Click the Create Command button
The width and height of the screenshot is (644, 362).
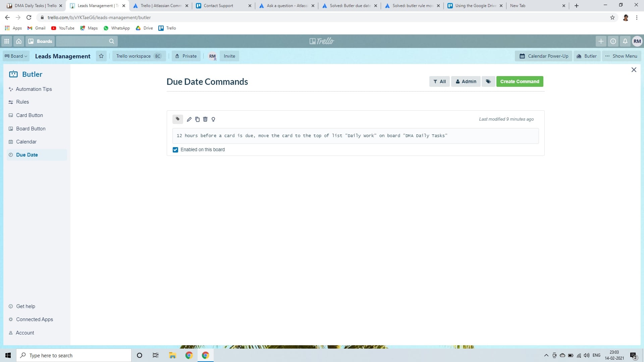520,81
